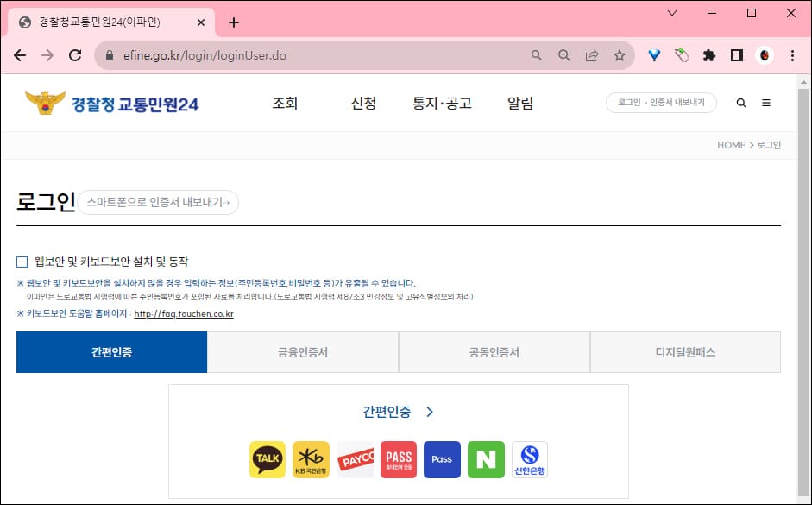Choose KB국민은행 authentication icon
The image size is (812, 505).
click(x=311, y=459)
